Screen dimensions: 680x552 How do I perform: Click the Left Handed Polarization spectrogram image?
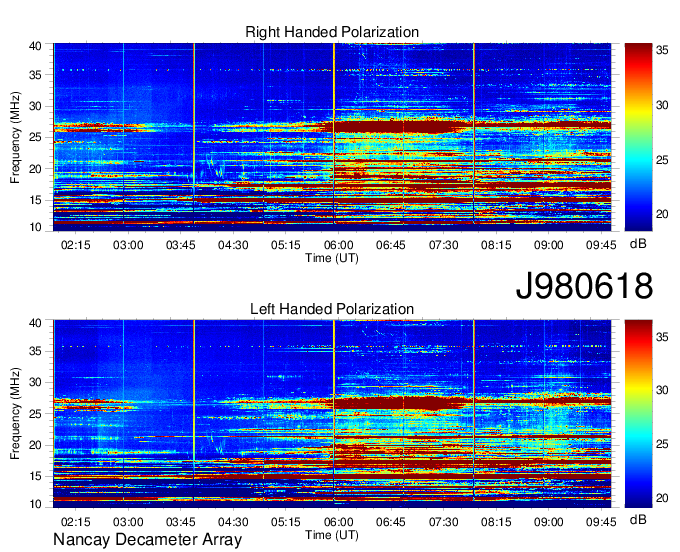tap(332, 414)
